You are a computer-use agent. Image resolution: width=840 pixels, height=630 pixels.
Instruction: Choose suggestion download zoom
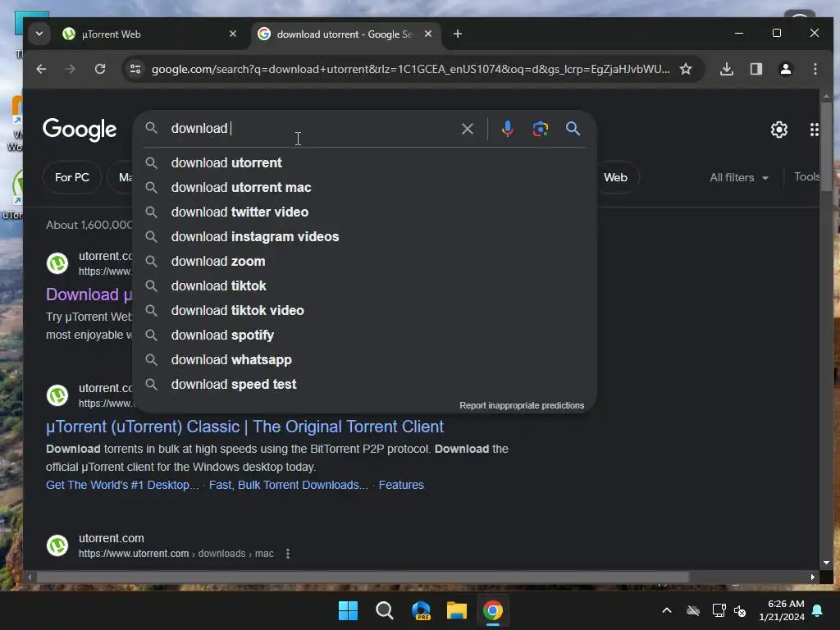pyautogui.click(x=364, y=262)
